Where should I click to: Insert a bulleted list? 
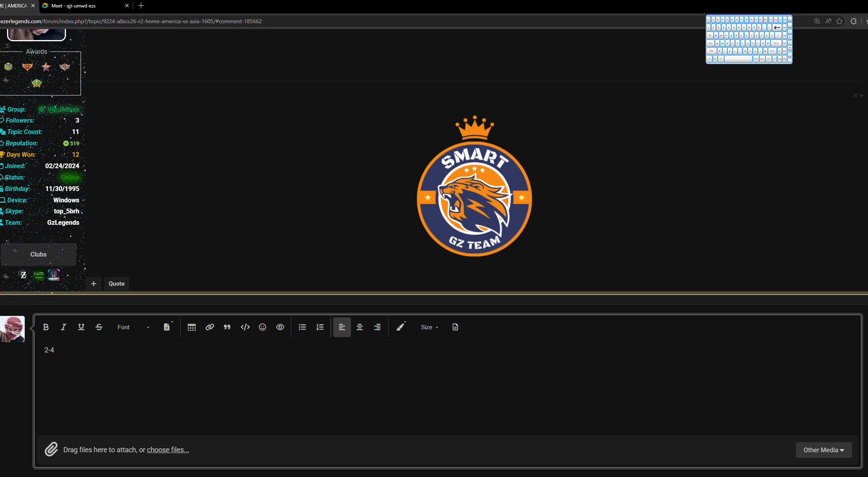point(302,327)
